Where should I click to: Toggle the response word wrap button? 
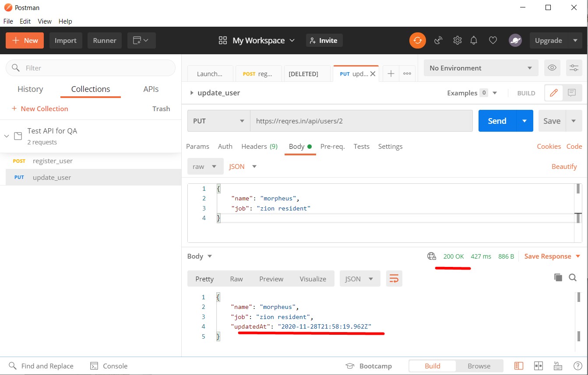click(394, 279)
